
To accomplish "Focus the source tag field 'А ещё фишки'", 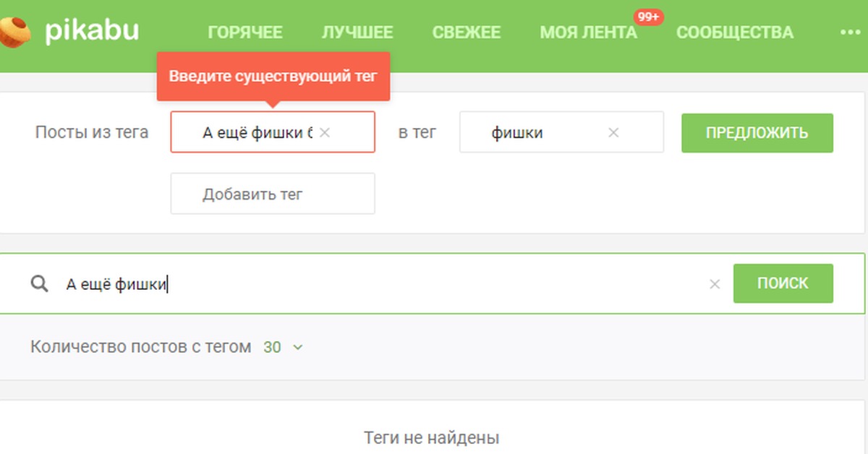I will click(x=273, y=132).
